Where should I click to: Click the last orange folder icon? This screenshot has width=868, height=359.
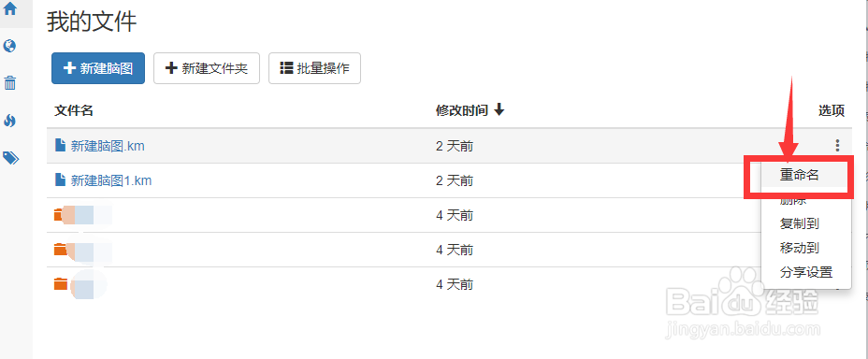60,284
